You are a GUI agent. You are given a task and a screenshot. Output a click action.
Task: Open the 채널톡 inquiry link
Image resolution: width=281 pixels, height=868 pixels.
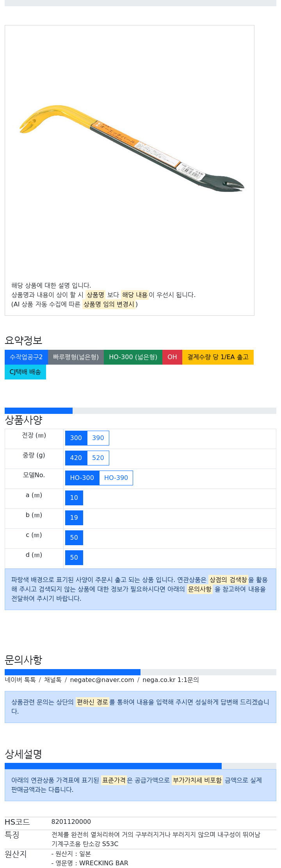[53, 680]
